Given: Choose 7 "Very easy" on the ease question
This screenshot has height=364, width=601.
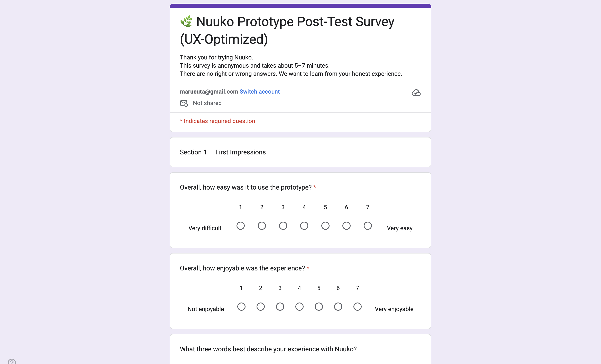Looking at the screenshot, I should point(368,226).
